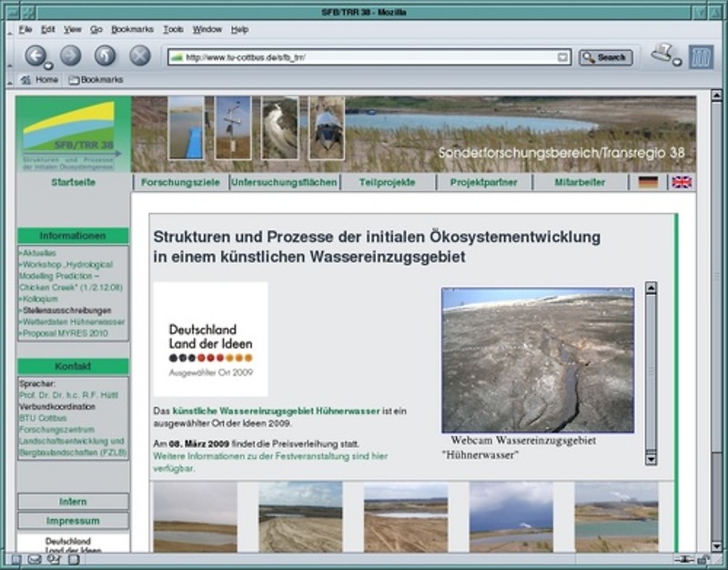Open Prof. Dr. Dr. h.c. R.F. Hüttl link
The height and width of the screenshot is (570, 728).
click(69, 395)
